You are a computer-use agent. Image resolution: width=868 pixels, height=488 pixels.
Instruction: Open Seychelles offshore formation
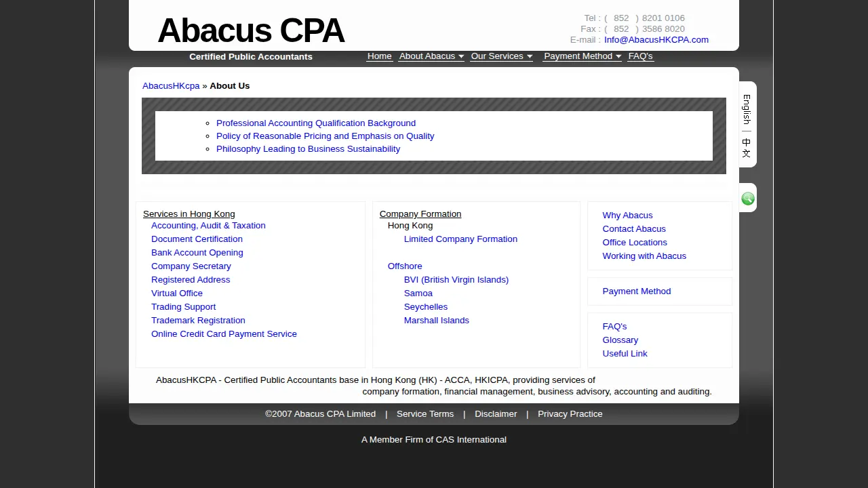pyautogui.click(x=426, y=307)
